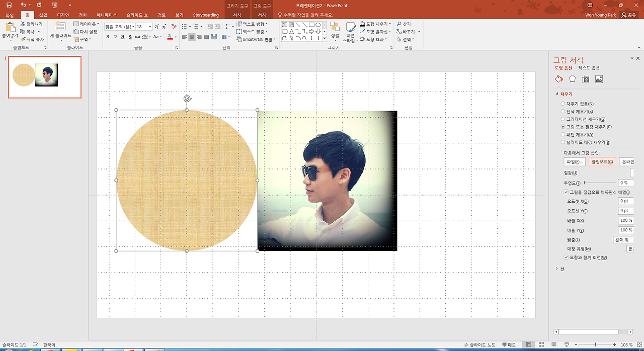The height and width of the screenshot is (351, 644).
Task: Select 채우기 없음 radio button
Action: tap(563, 104)
